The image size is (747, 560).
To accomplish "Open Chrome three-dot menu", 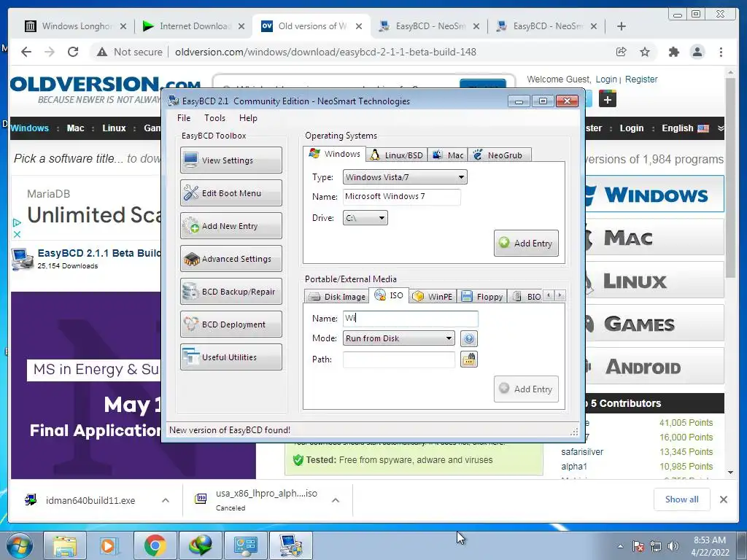I will 721,52.
